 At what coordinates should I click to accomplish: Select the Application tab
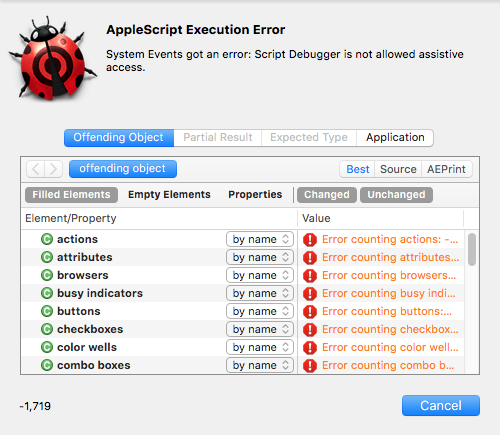(395, 138)
